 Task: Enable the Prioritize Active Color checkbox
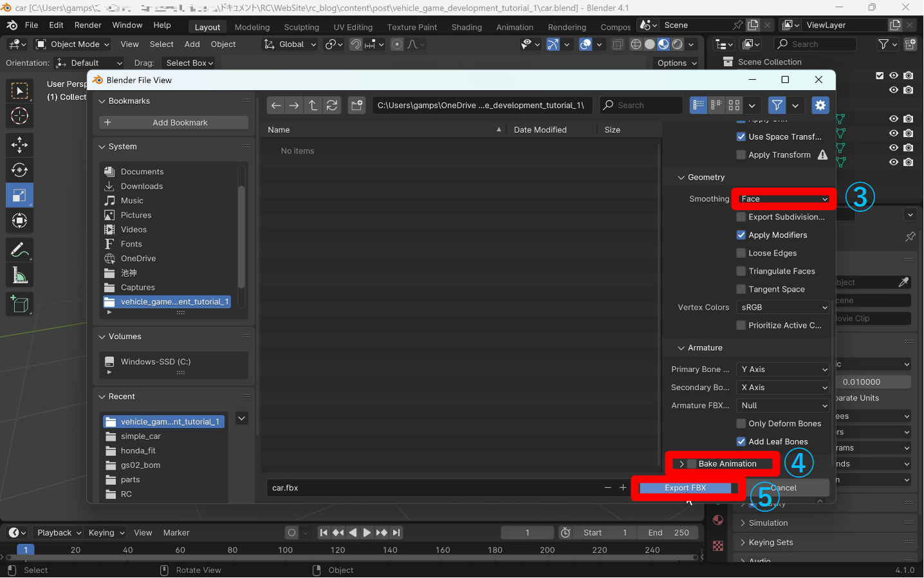click(741, 325)
